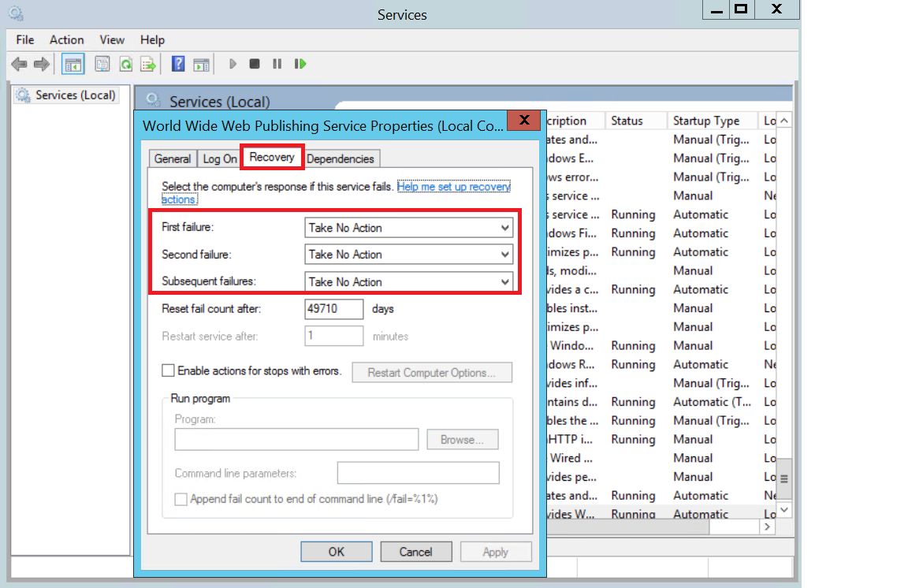This screenshot has width=908, height=588.
Task: Select the 'ws error...' service row
Action: [x=661, y=177]
